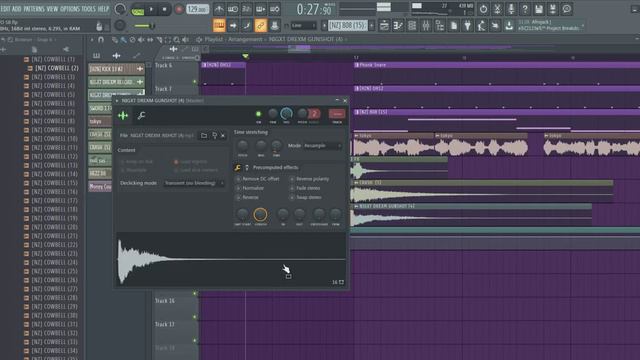Click the play button

[x=151, y=9]
